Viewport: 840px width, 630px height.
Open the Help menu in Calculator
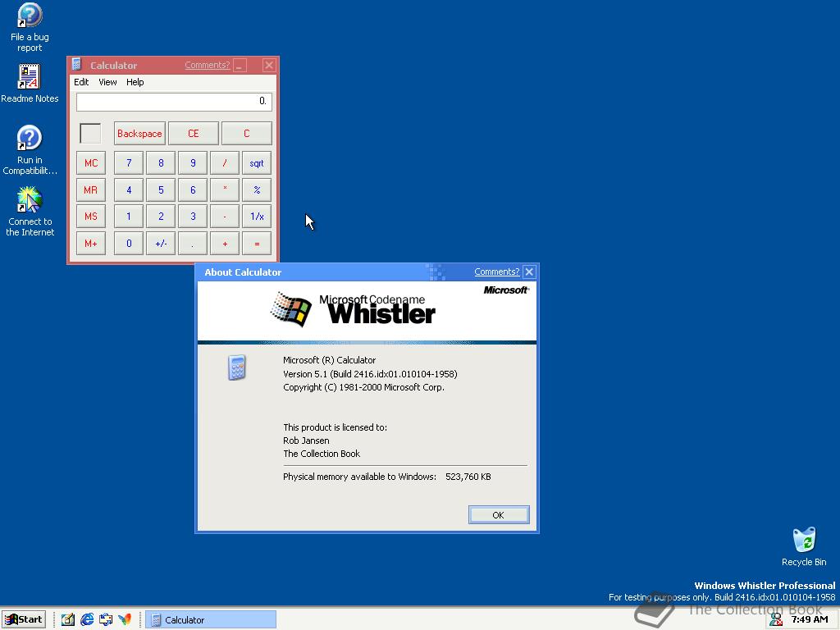point(135,82)
